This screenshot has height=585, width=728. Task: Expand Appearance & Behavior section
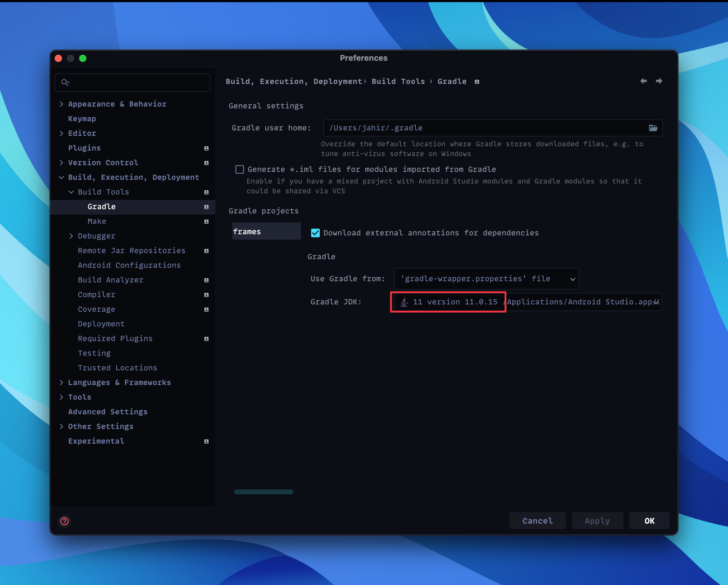pos(61,104)
